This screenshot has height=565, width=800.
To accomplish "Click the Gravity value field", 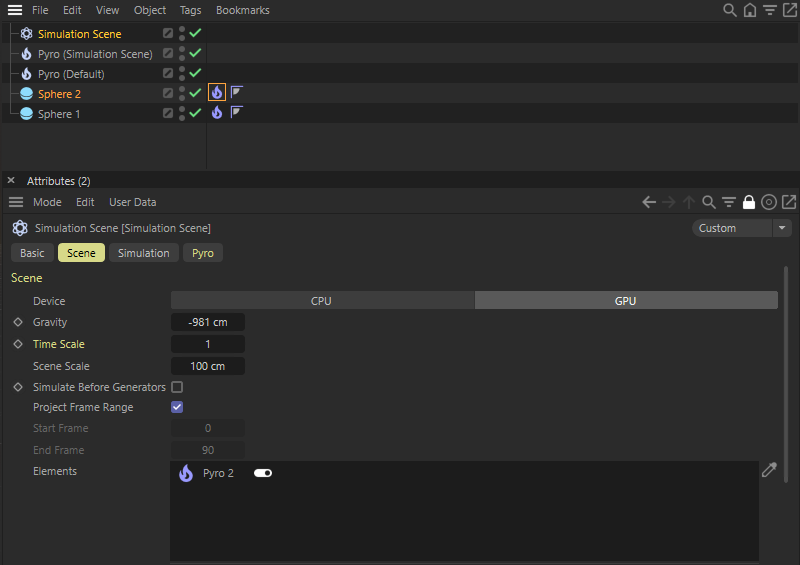I will click(208, 322).
